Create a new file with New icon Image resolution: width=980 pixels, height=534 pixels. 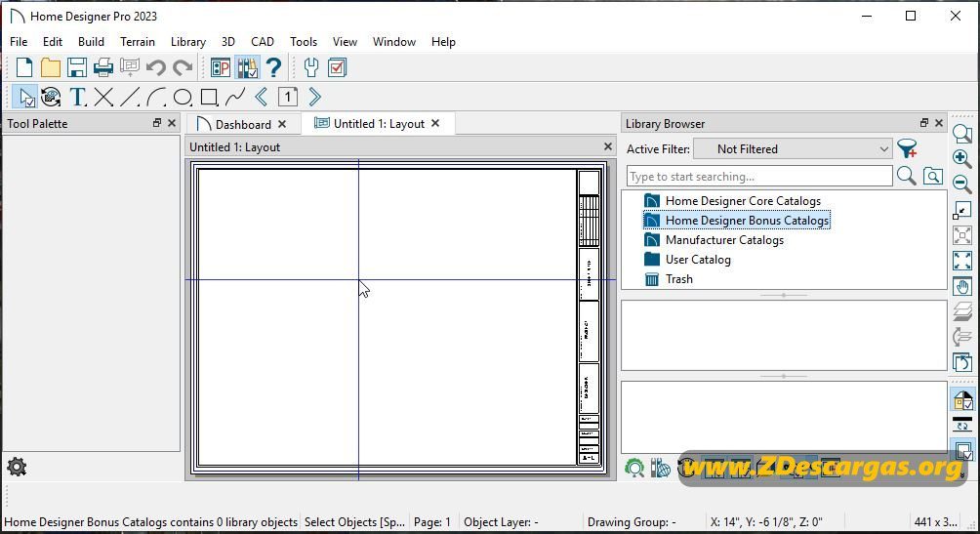pyautogui.click(x=23, y=67)
